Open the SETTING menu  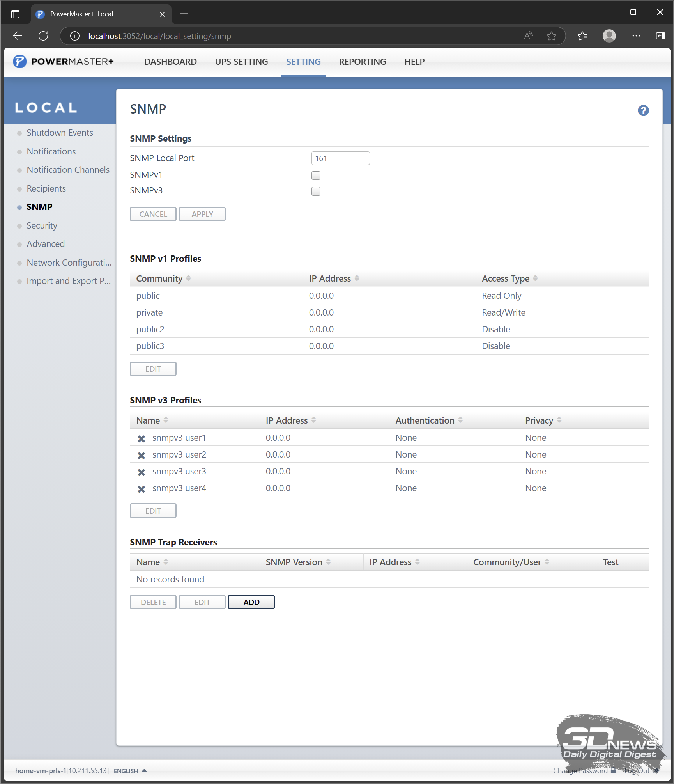[x=303, y=62]
